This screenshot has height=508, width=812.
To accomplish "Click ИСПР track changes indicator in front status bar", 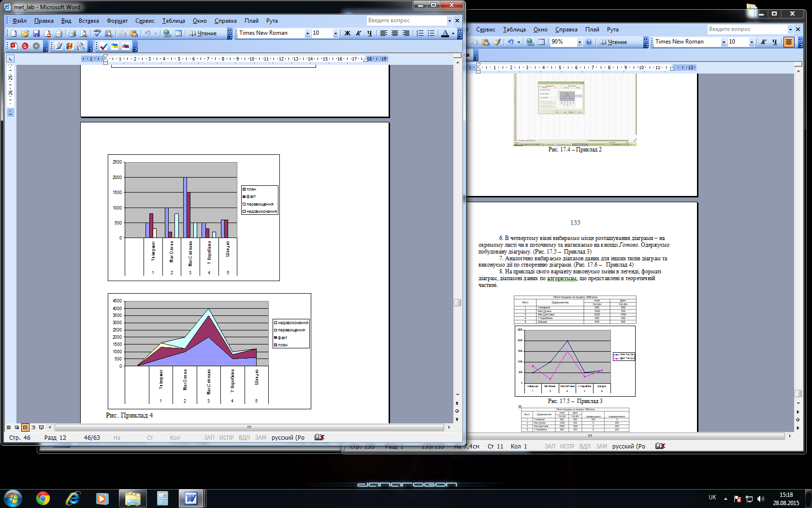I will coord(226,437).
